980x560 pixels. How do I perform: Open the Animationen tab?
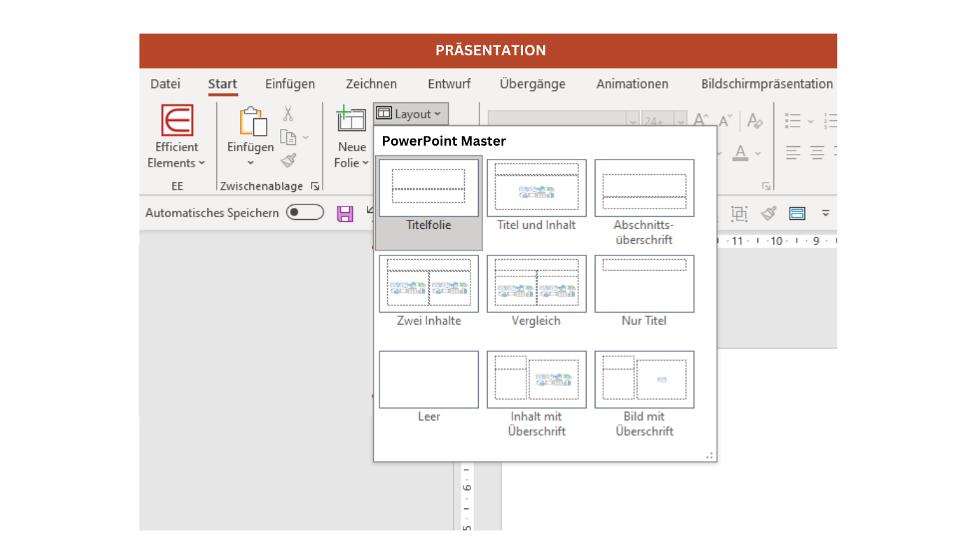tap(632, 84)
